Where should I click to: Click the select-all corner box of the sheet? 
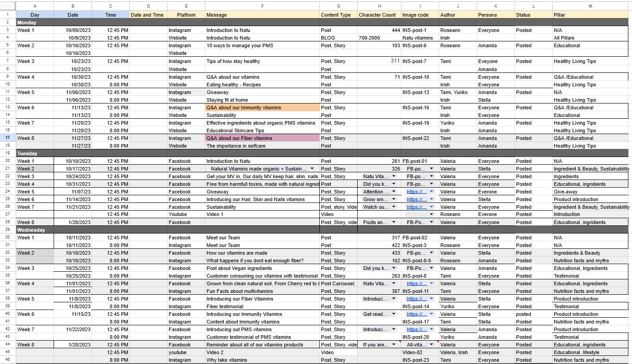[8, 6]
